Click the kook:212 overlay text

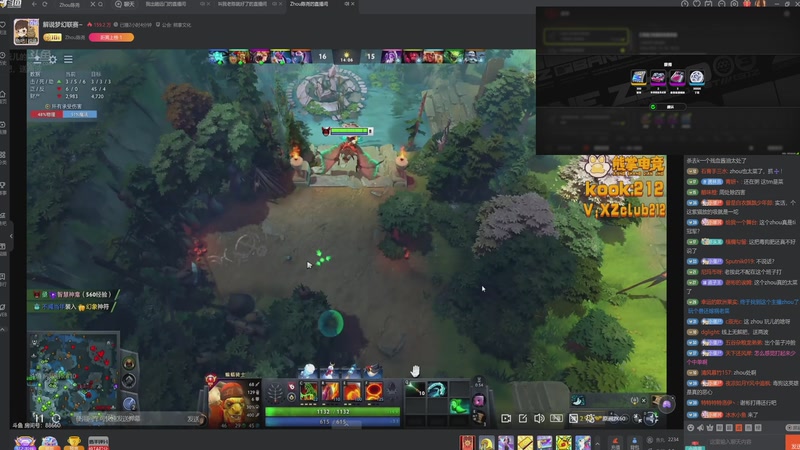(624, 189)
